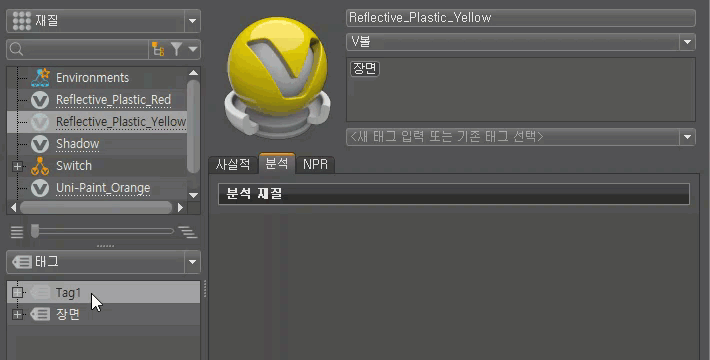Click the magnifier search icon
The width and height of the screenshot is (710, 360).
click(x=16, y=49)
